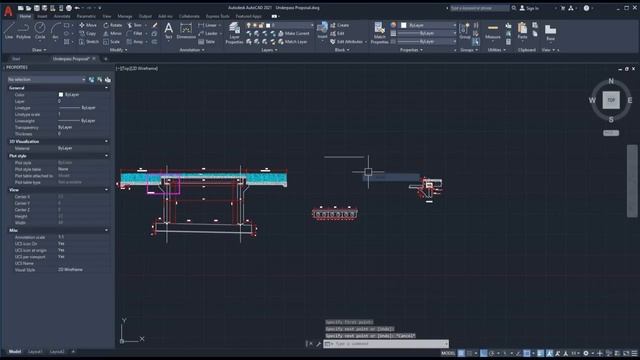
Task: Activate the Stretch command
Action: click(89, 42)
